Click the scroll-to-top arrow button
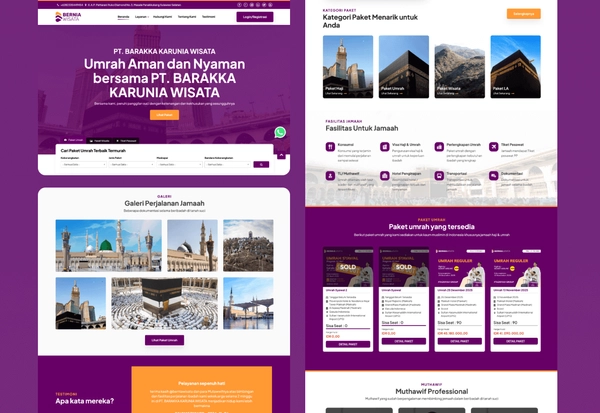Screen dimensions: 600x413 pos(281,155)
